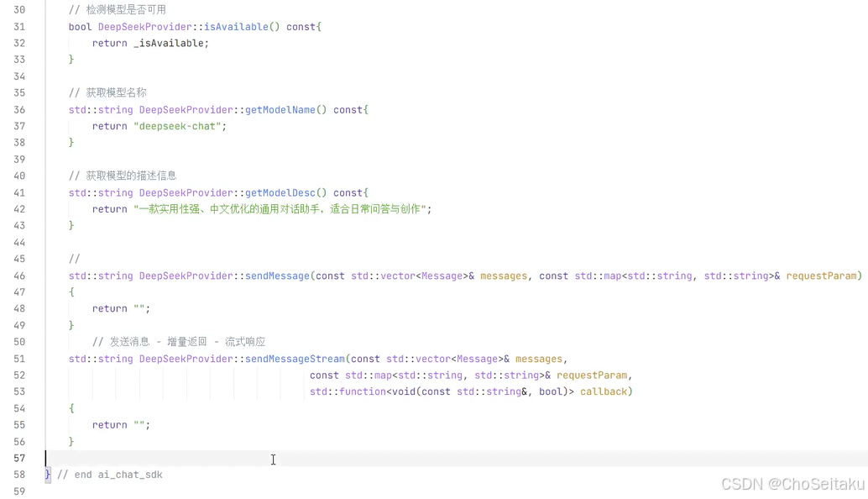Click the getModelName function name
Screen dimensions: 868x499
pos(280,110)
